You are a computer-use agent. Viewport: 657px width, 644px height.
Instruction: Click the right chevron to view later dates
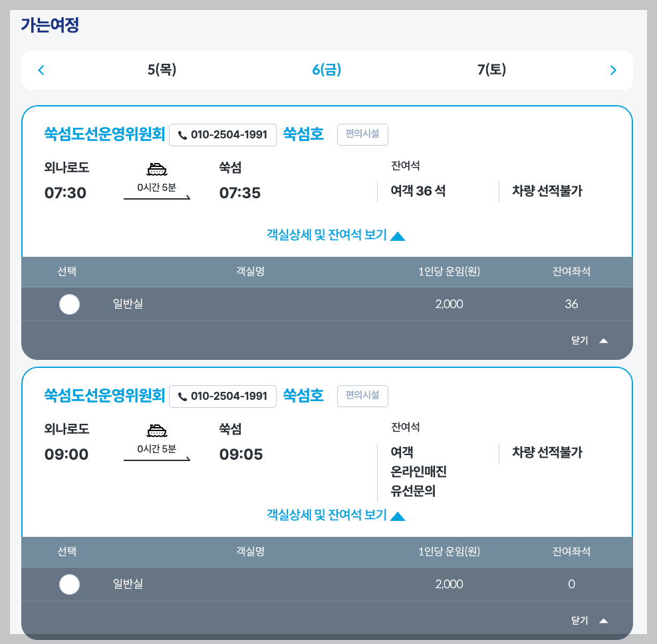tap(614, 69)
